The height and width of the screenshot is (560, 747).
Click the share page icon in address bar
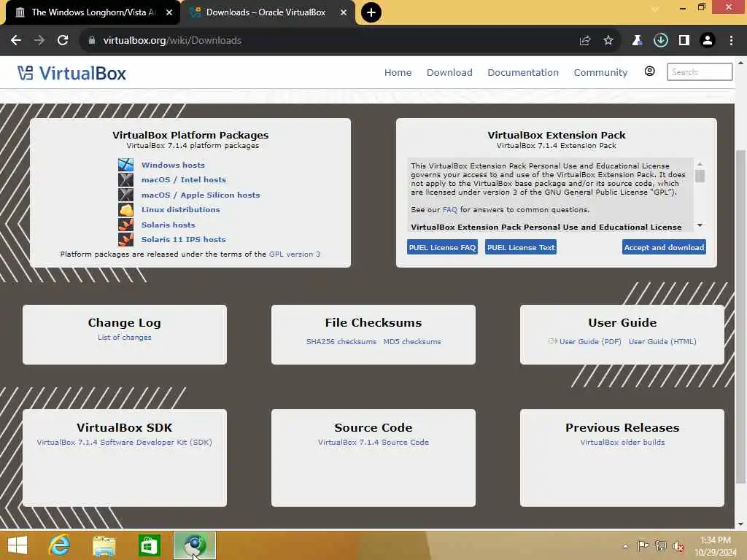click(x=585, y=41)
